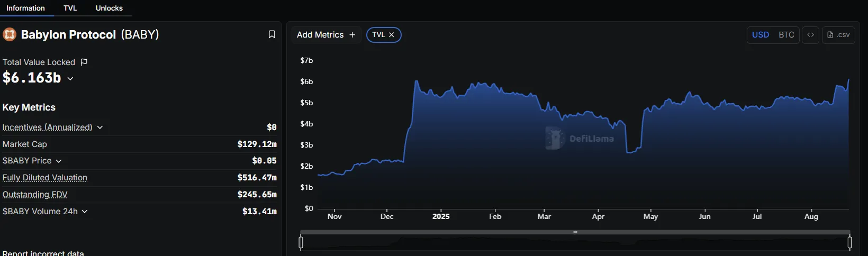Click the right handle of chart range slider

coord(849,243)
